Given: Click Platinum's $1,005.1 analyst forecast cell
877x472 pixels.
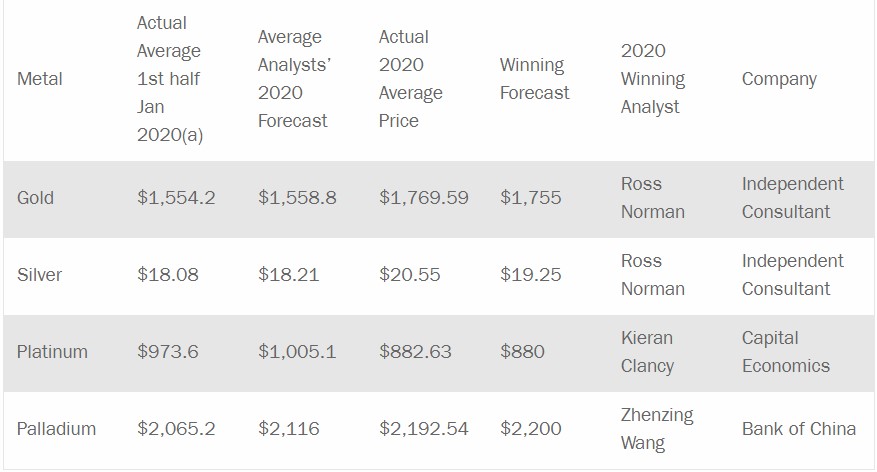Looking at the screenshot, I should coord(298,352).
